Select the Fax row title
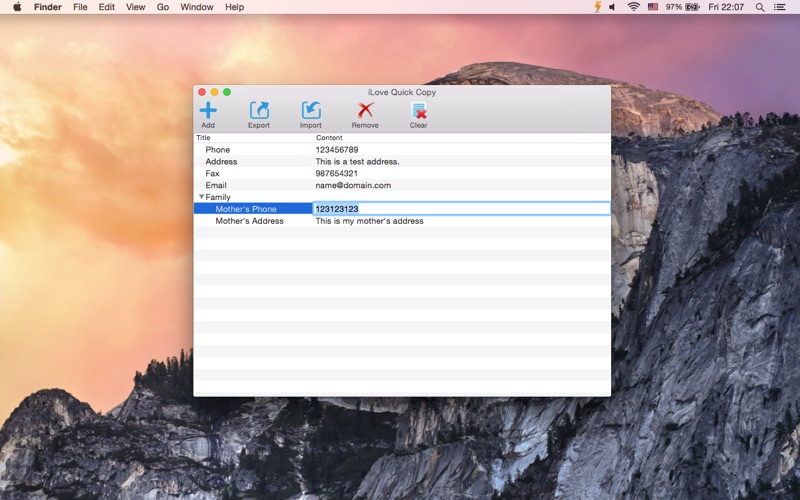 (212, 173)
